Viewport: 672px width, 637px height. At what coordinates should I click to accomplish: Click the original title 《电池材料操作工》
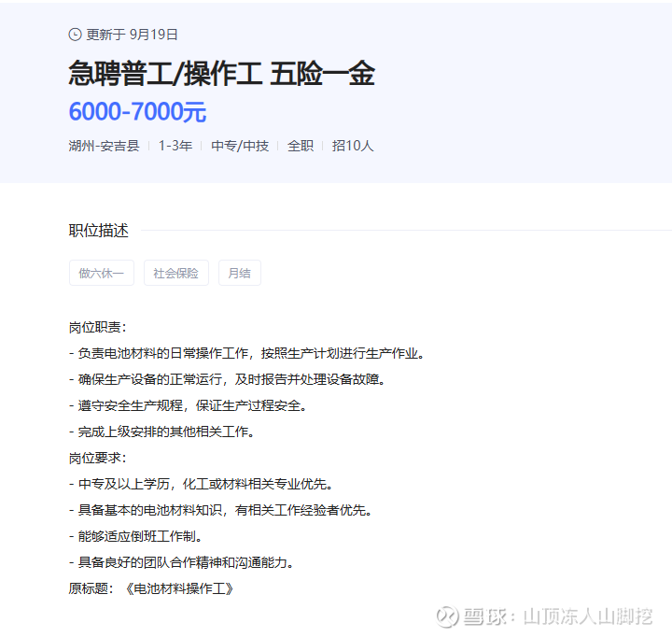point(179,588)
